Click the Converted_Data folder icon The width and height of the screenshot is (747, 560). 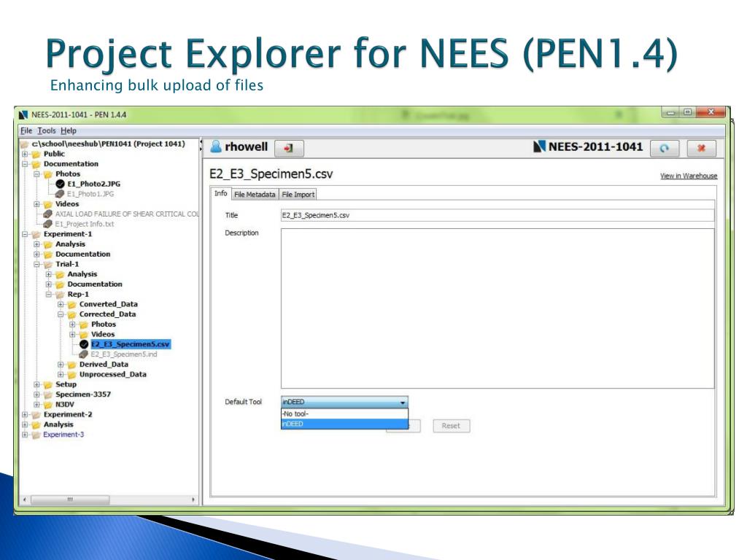click(x=72, y=304)
